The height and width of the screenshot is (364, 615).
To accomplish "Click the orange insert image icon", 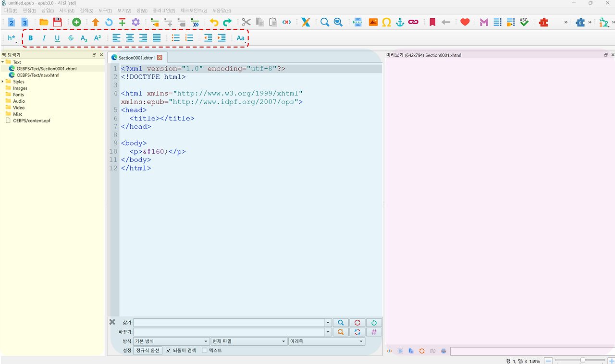I will tap(373, 22).
